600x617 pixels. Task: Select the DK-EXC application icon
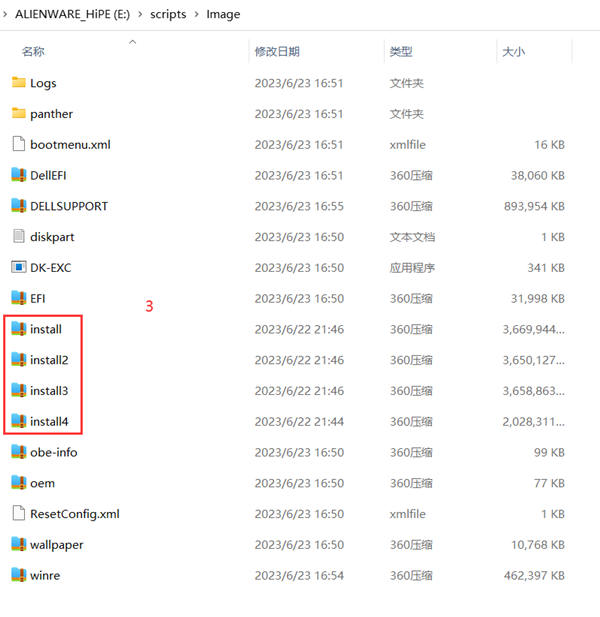click(x=18, y=267)
